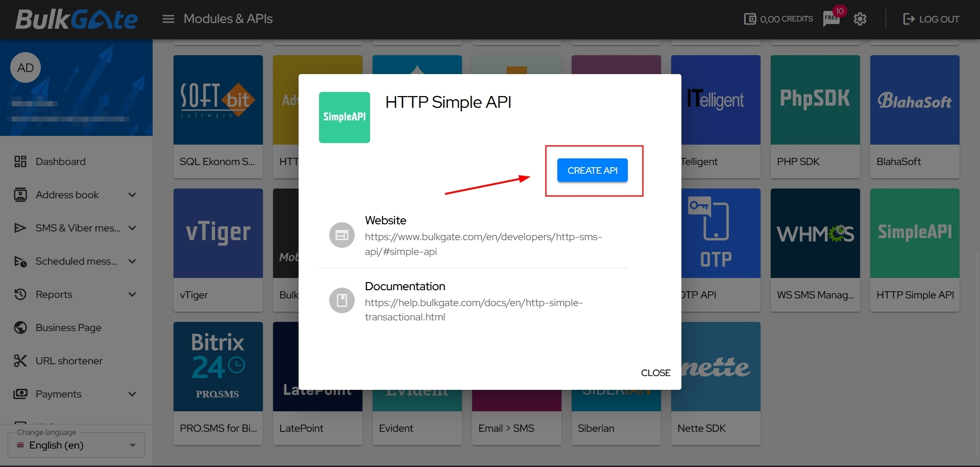Open the BlahaSoft module card
The image size is (980, 467).
915,116
